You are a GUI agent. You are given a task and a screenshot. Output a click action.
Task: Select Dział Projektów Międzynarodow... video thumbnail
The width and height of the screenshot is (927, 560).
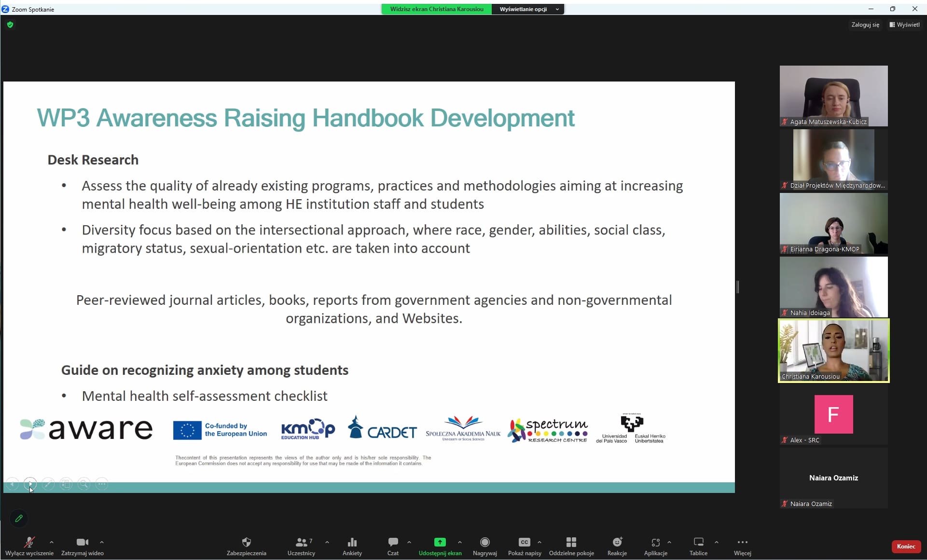coord(833,160)
